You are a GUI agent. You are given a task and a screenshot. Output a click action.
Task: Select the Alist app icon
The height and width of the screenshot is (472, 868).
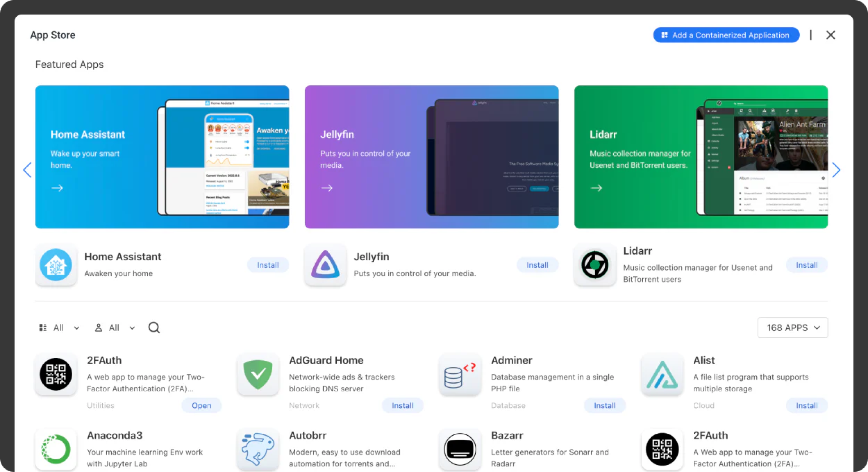click(x=662, y=374)
